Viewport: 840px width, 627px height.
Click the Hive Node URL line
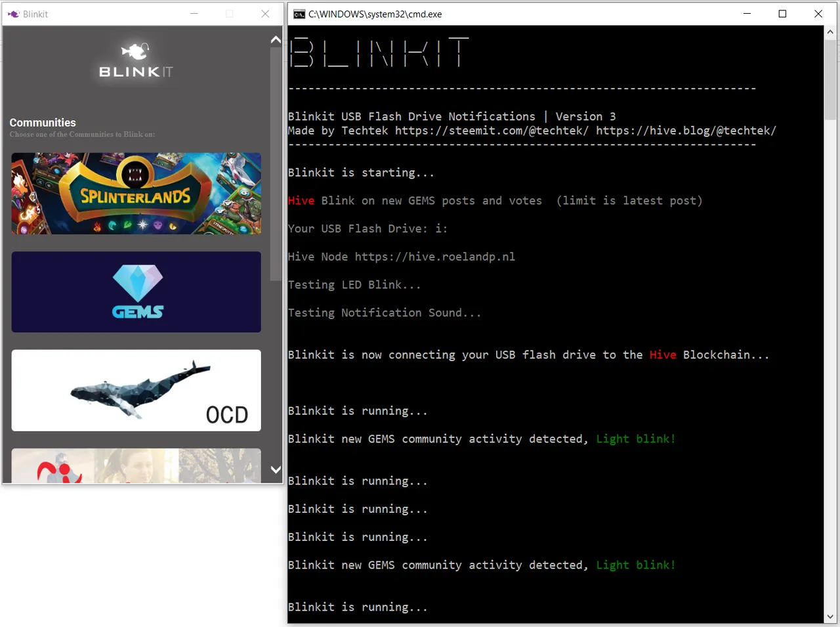coord(402,257)
